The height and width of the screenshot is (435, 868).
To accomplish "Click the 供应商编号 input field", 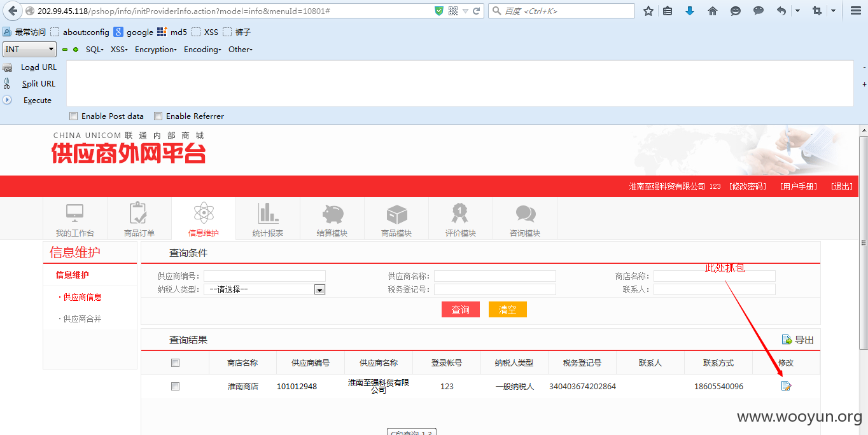I will pos(265,276).
